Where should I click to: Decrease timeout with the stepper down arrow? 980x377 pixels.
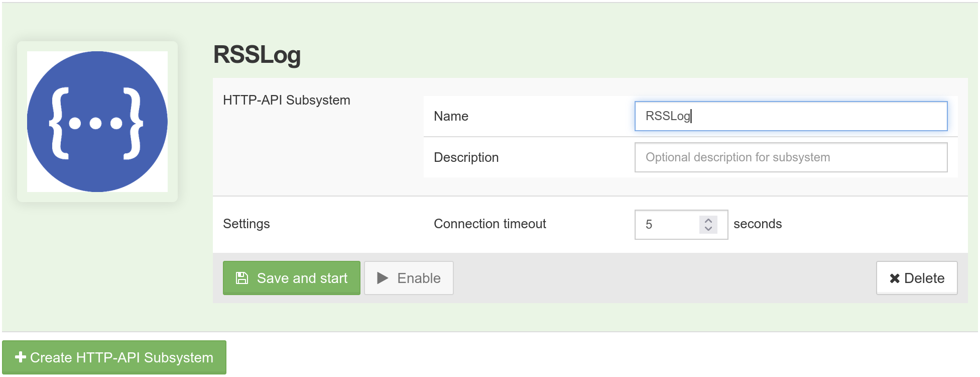pyautogui.click(x=708, y=229)
